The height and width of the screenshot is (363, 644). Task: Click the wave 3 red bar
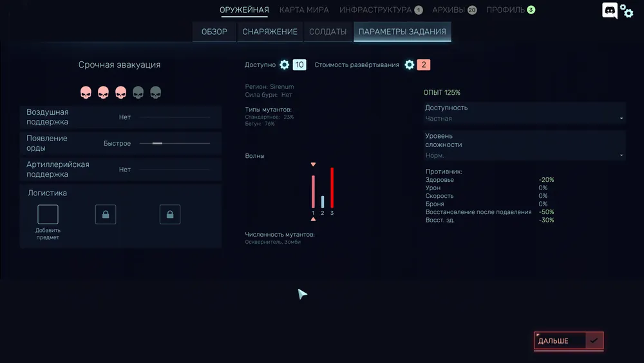coord(332,188)
